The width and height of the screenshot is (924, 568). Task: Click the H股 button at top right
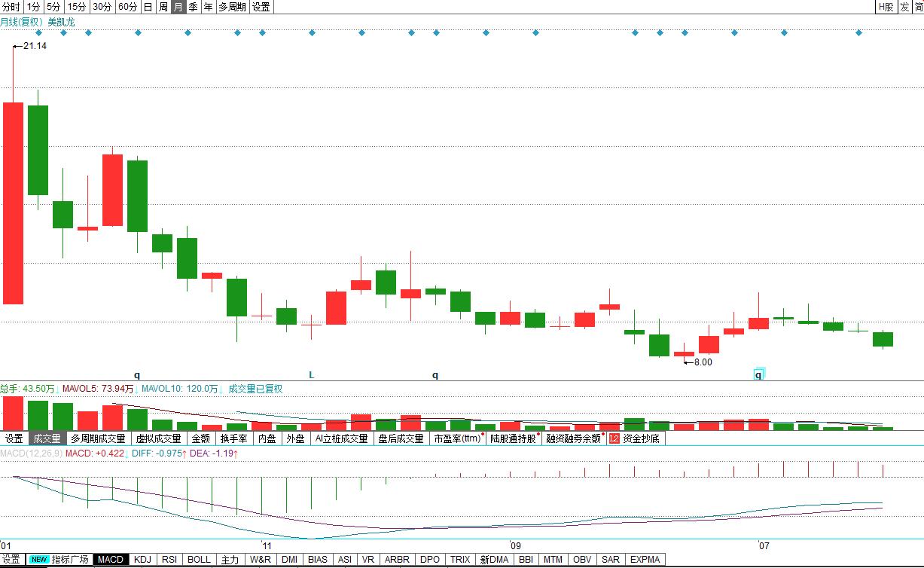[886, 7]
